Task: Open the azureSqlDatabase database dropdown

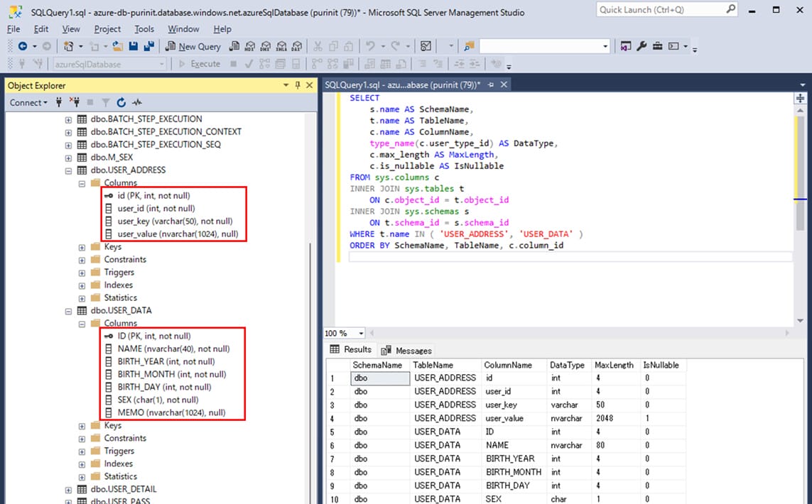Action: click(162, 64)
